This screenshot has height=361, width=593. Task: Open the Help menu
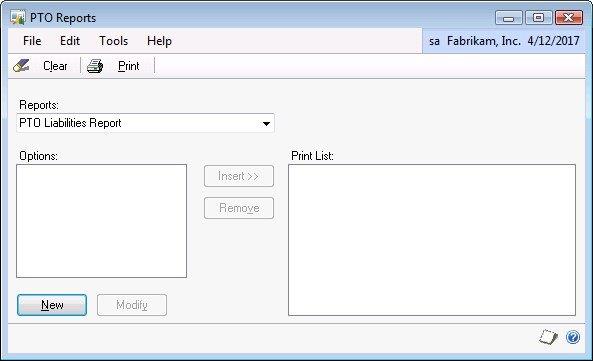[x=159, y=41]
